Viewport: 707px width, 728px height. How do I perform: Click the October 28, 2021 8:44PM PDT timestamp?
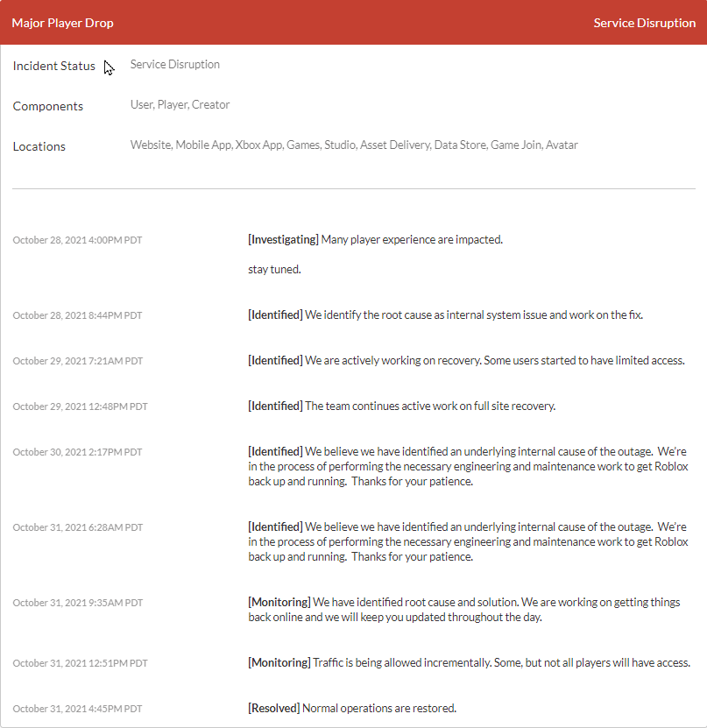(77, 315)
